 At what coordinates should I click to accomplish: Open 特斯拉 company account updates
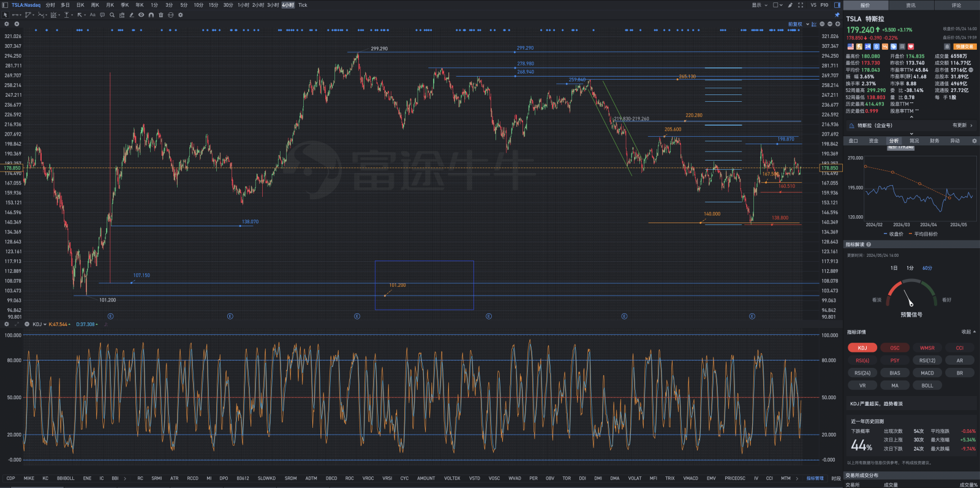[x=911, y=126]
